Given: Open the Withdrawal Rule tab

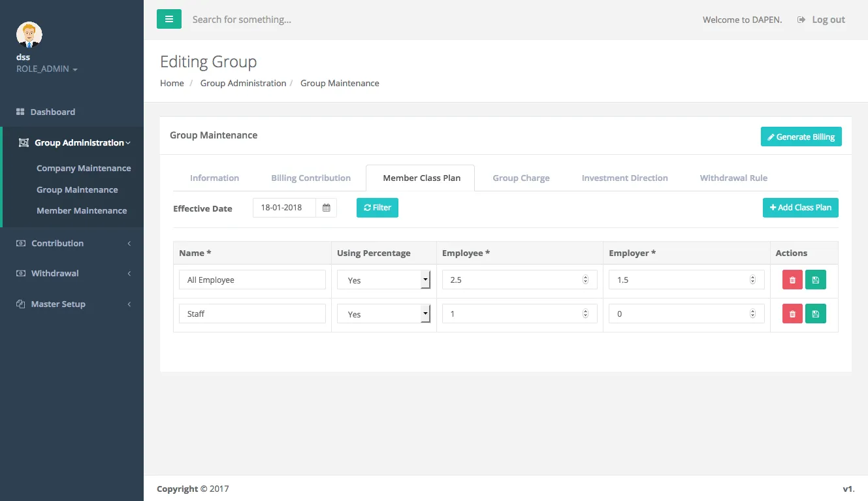Looking at the screenshot, I should pyautogui.click(x=733, y=178).
